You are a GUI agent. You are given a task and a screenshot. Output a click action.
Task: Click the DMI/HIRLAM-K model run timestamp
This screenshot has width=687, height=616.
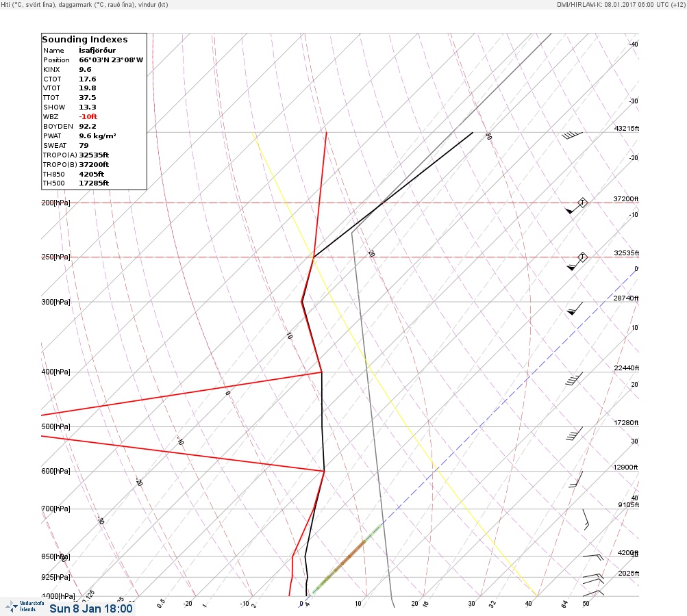[621, 4]
